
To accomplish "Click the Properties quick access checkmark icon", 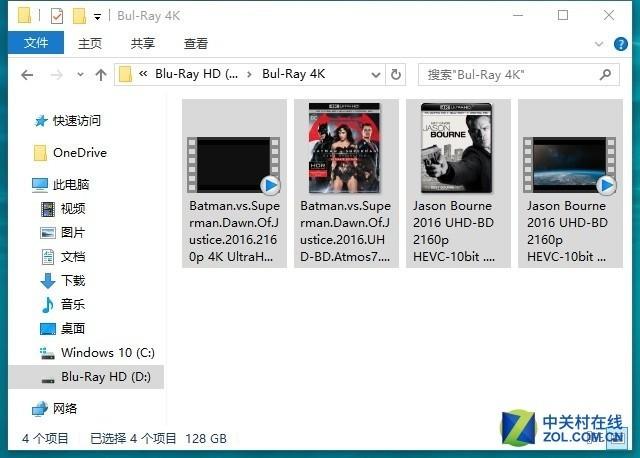I will pos(57,16).
